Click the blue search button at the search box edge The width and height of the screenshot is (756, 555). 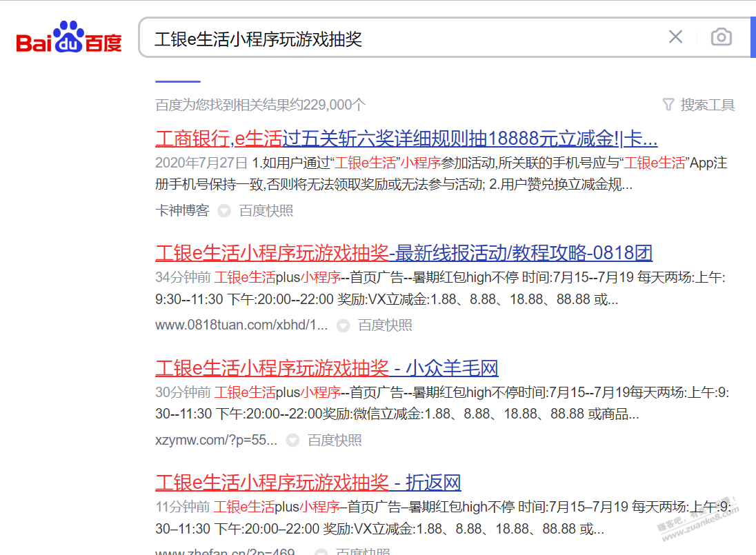pyautogui.click(x=753, y=37)
